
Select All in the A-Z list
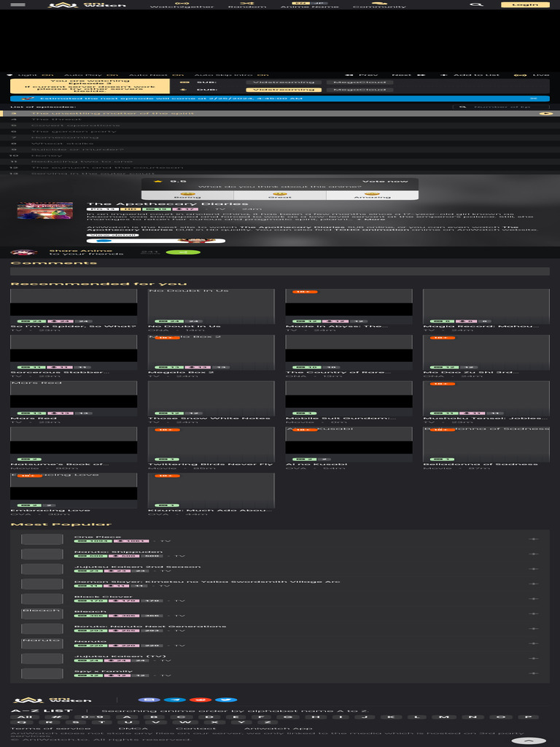coord(25,716)
